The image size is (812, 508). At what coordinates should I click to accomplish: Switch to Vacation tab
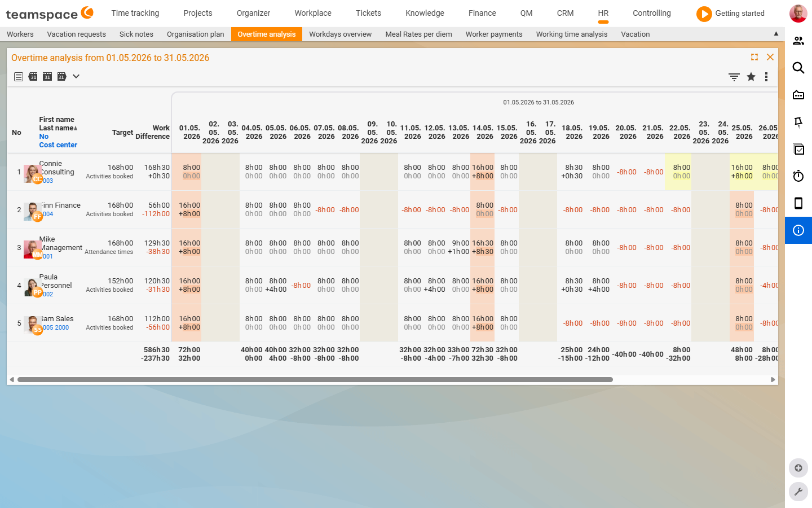[636, 34]
